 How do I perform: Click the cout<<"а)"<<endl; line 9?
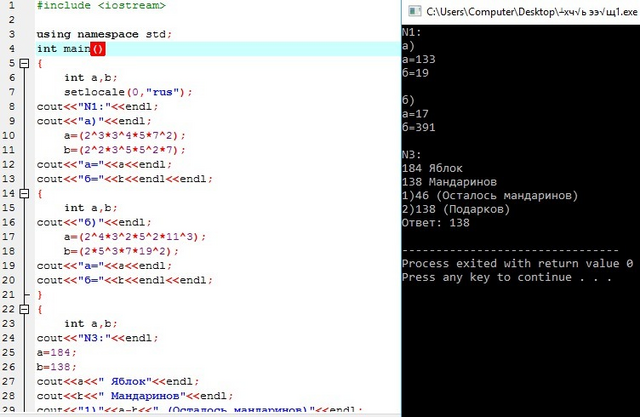tap(94, 121)
